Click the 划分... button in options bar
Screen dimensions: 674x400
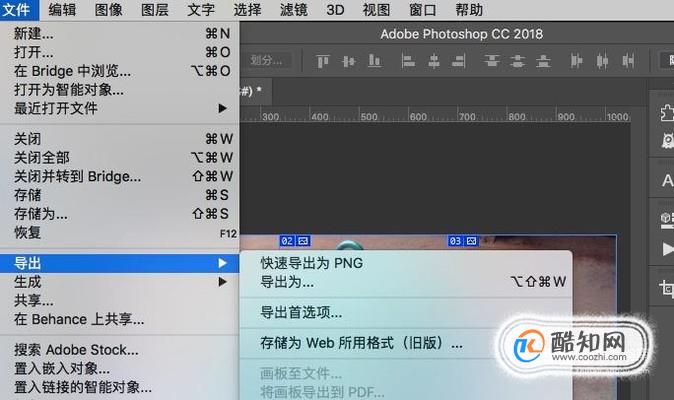point(267,61)
